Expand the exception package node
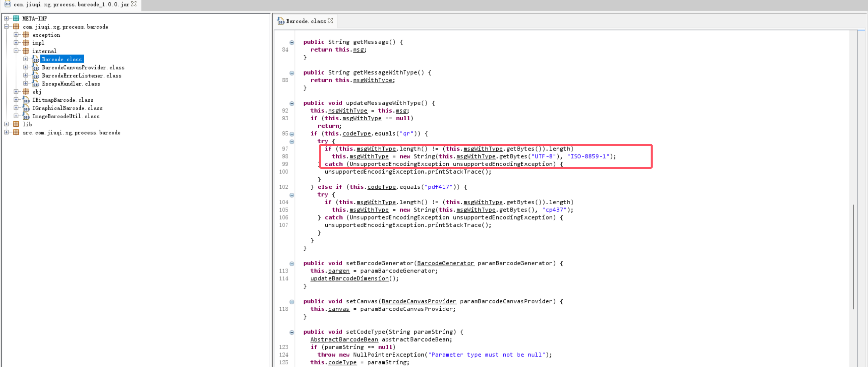868x367 pixels. point(16,35)
